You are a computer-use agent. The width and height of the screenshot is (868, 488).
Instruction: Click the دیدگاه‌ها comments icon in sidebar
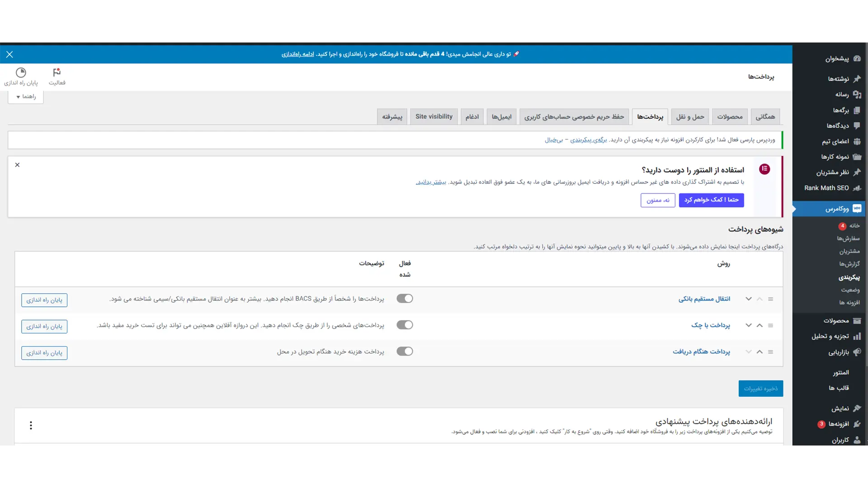coord(857,126)
